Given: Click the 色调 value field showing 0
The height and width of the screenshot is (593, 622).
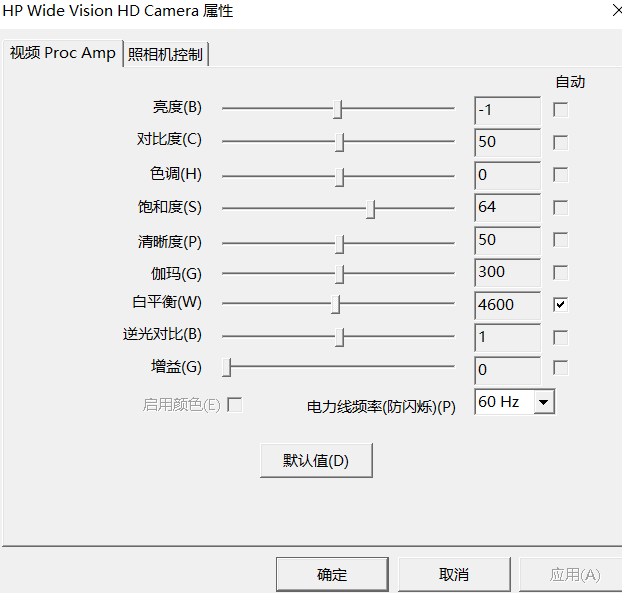Looking at the screenshot, I should [x=507, y=175].
